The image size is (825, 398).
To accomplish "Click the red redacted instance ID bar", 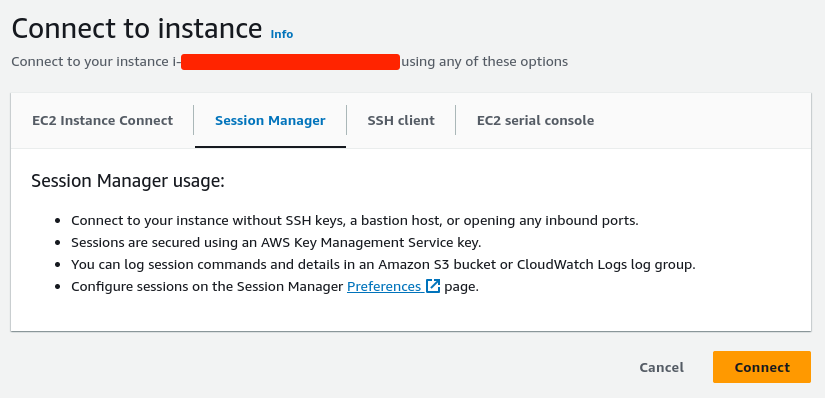I will 290,62.
